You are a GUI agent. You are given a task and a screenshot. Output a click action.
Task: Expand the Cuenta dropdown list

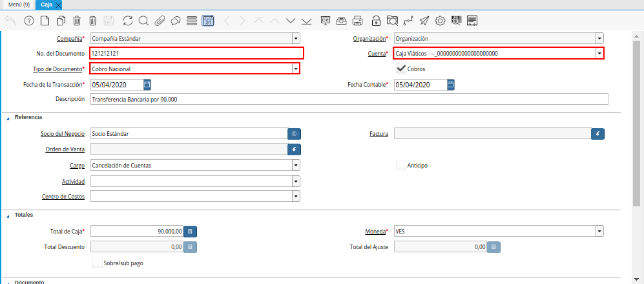[x=599, y=53]
